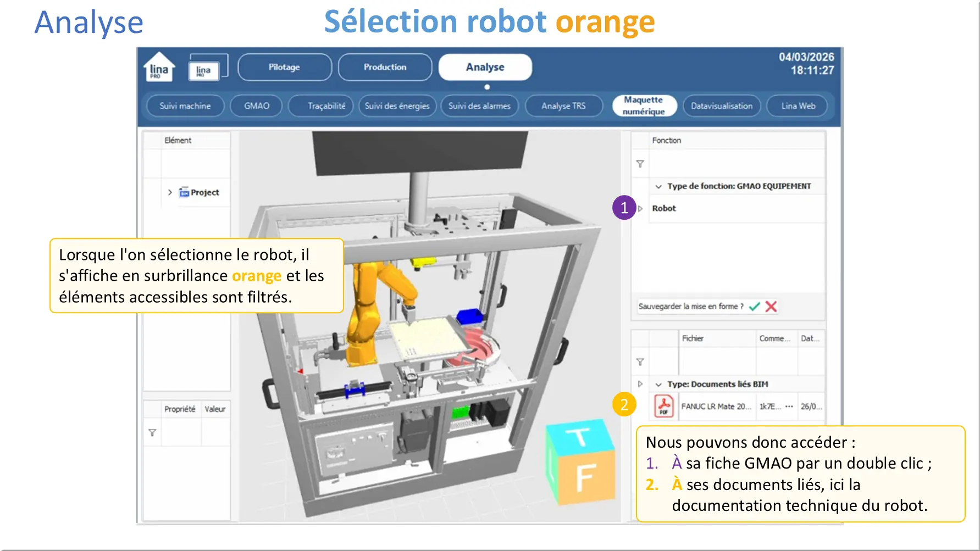This screenshot has width=980, height=551.
Task: Confirm saving layout with green checkmark
Action: point(755,307)
